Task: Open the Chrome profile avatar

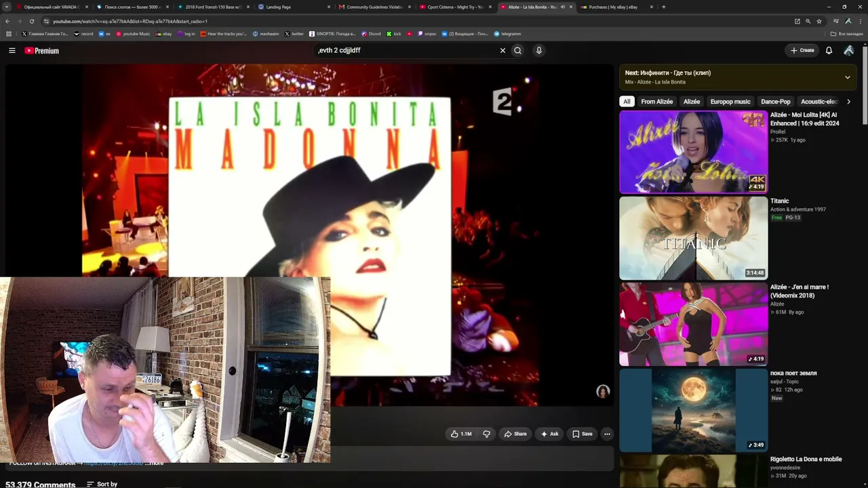Action: 848,21
